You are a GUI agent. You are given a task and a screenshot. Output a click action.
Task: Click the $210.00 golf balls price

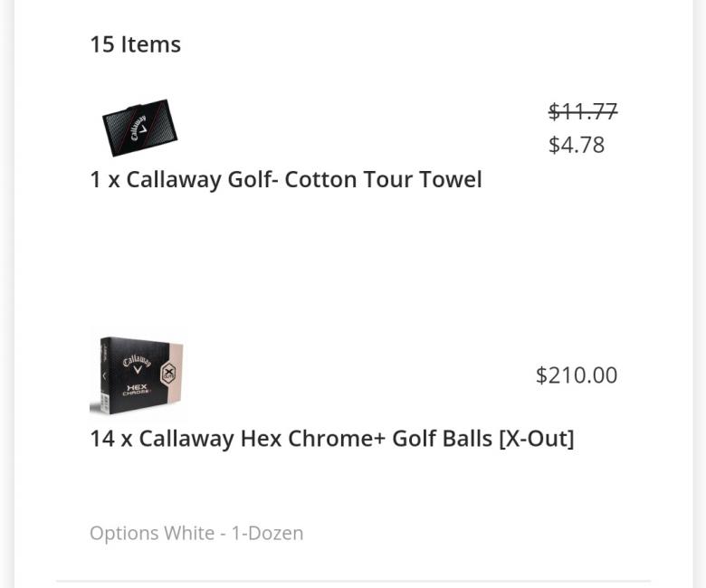[x=577, y=375]
